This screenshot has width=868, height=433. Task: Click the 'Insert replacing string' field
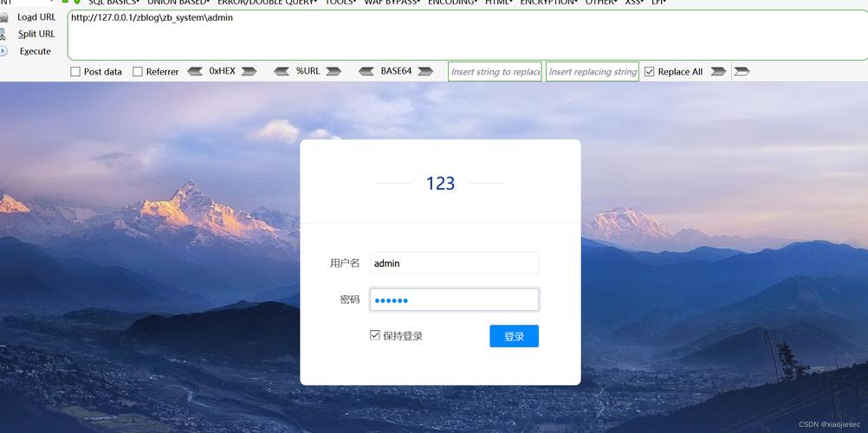tap(593, 71)
